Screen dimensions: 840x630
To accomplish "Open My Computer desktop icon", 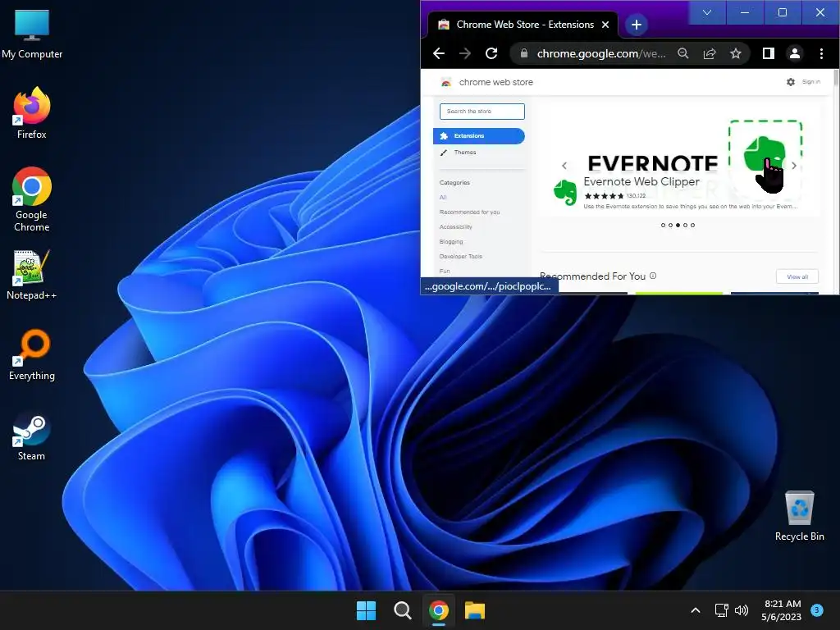I will (x=32, y=34).
